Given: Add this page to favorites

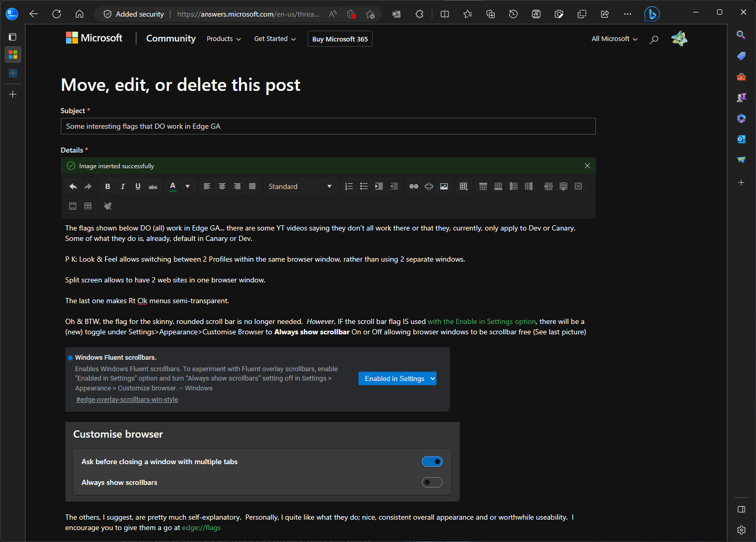Looking at the screenshot, I should 370,14.
